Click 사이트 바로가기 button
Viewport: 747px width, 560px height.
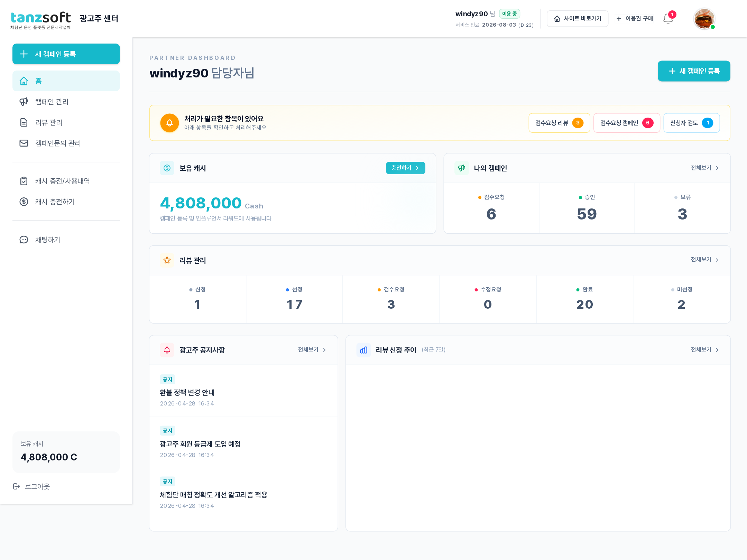(x=578, y=19)
